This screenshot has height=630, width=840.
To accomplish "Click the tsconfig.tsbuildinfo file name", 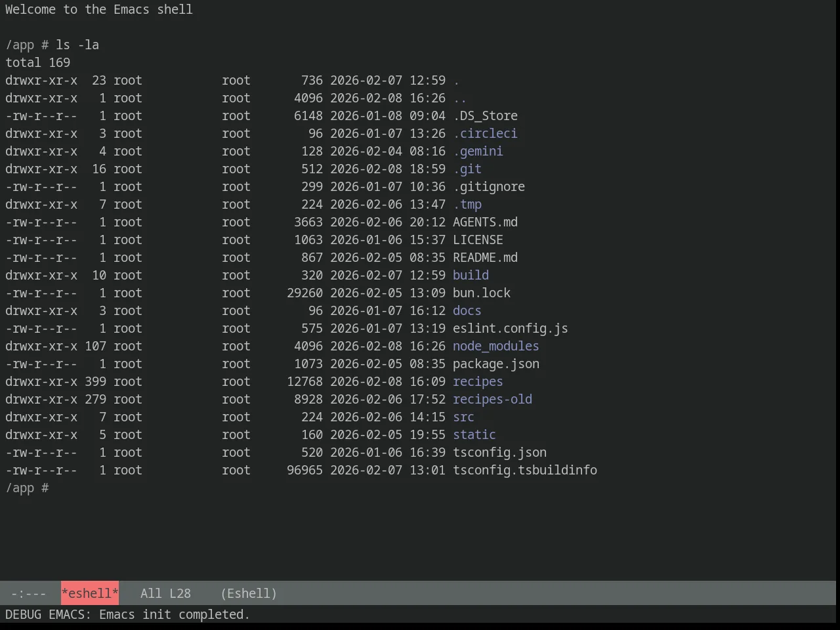I will 525,470.
